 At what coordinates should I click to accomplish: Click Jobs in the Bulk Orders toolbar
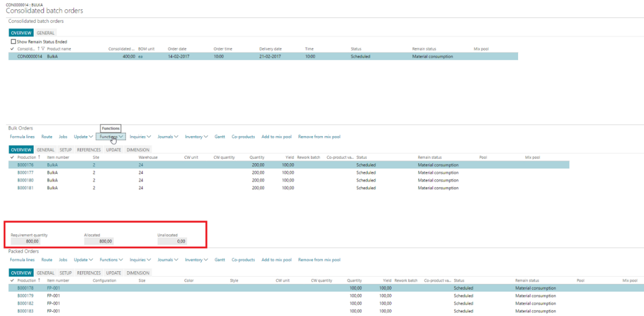click(63, 137)
